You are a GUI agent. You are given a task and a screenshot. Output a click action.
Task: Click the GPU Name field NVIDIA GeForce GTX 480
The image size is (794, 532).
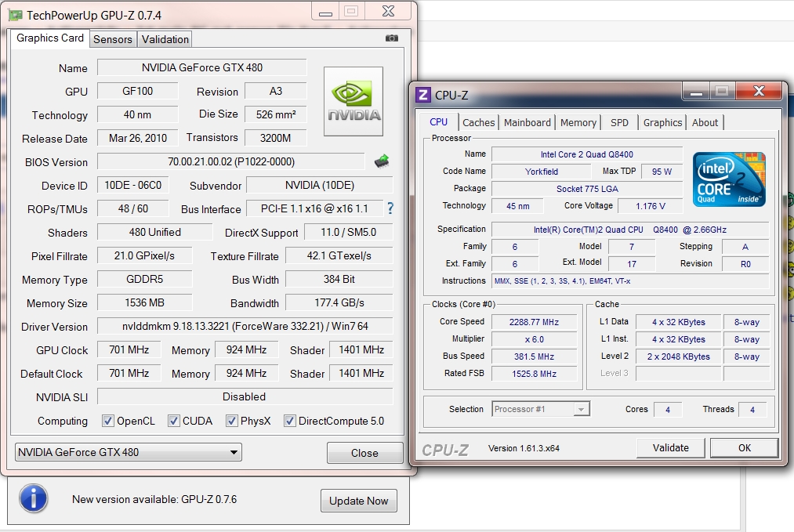point(202,67)
